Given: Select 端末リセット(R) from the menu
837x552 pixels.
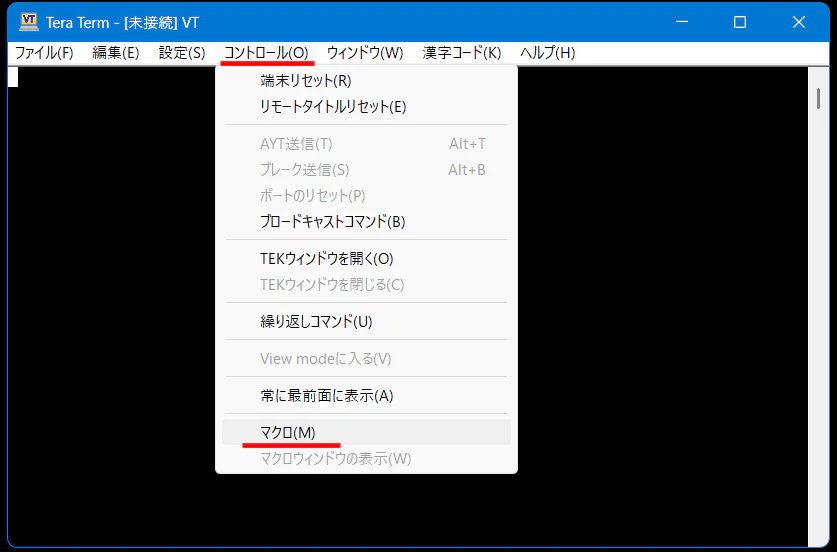Looking at the screenshot, I should pos(366,81).
